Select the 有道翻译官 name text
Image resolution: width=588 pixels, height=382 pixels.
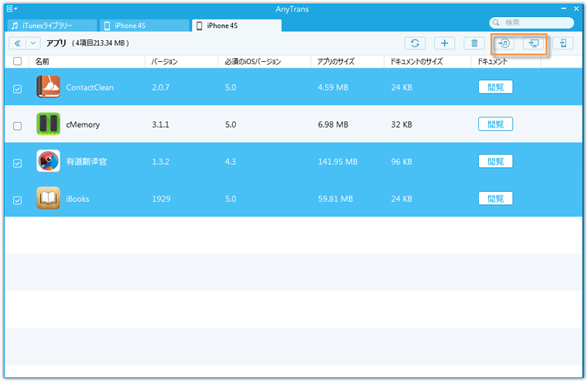coord(86,162)
